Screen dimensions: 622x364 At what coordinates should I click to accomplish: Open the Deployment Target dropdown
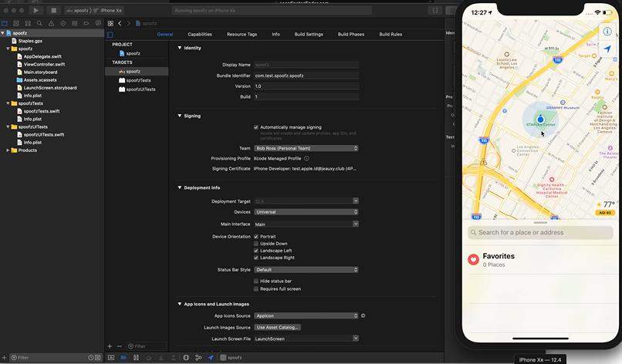point(306,201)
